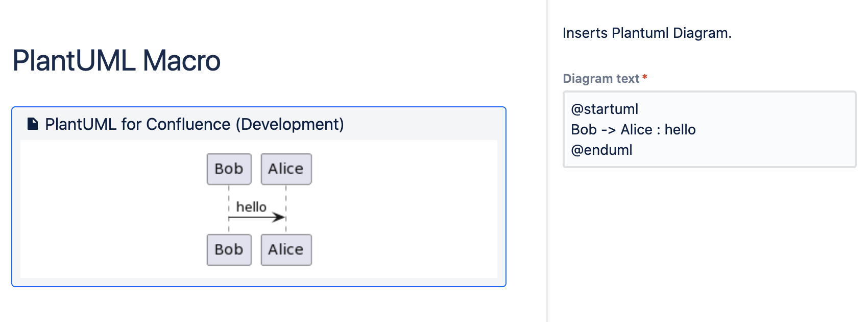
Task: Click the arrowhead pointing to Alice
Action: [x=279, y=217]
